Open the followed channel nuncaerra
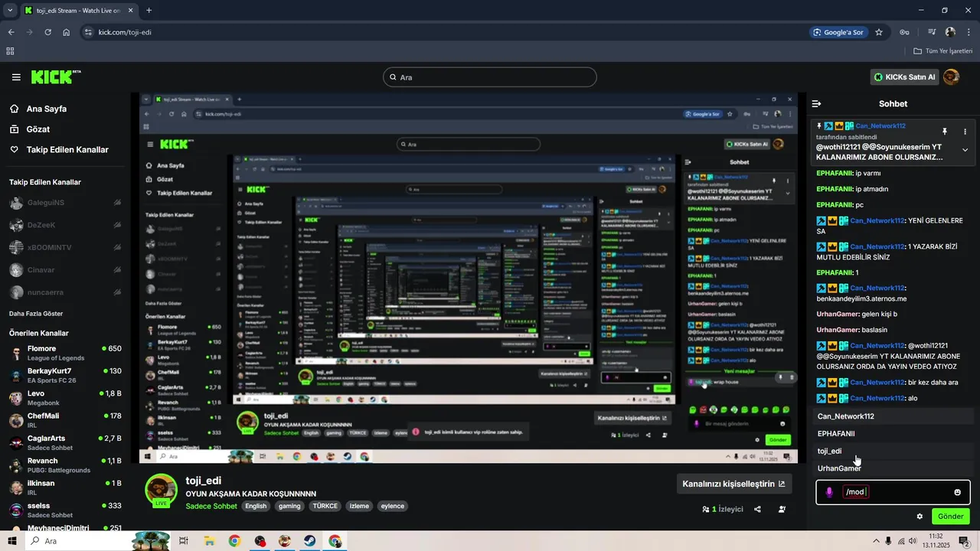This screenshot has width=980, height=551. [65, 292]
